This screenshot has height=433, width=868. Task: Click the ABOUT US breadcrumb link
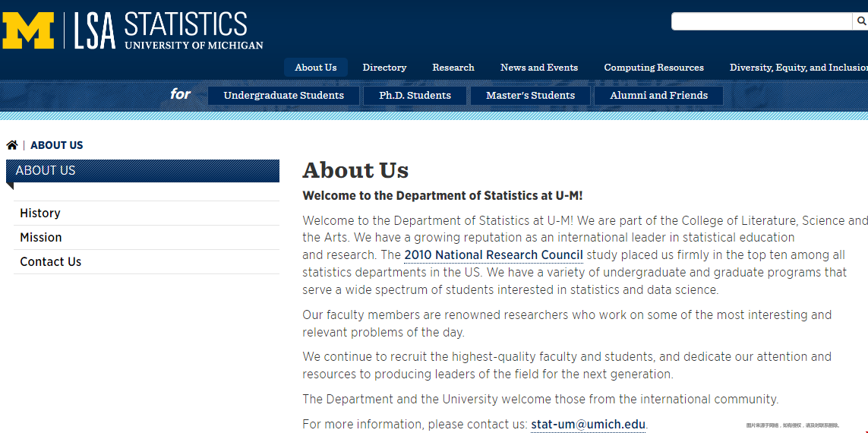pos(56,145)
